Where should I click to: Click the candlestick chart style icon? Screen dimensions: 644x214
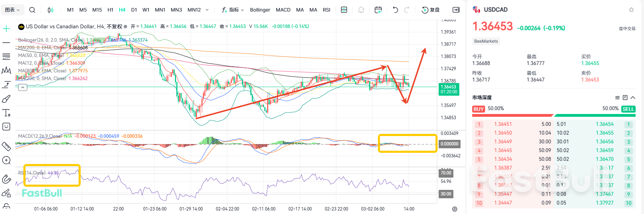(x=51, y=10)
